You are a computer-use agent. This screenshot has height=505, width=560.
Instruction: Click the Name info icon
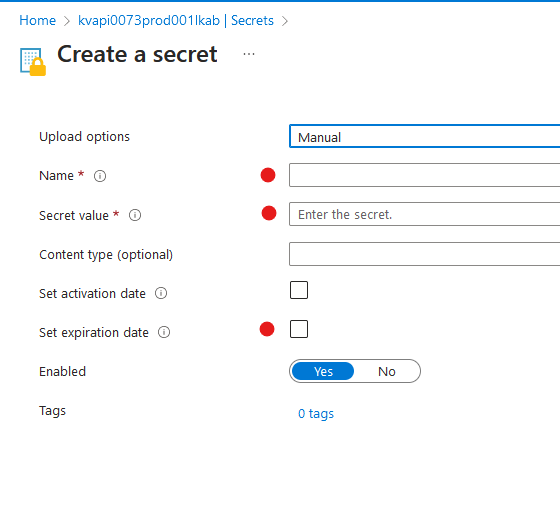pyautogui.click(x=100, y=176)
